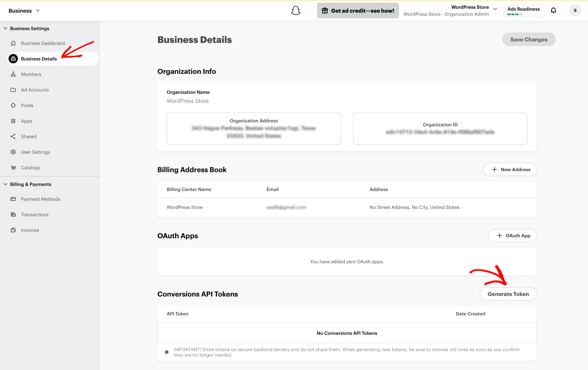
Task: Click the Members people icon
Action: pyautogui.click(x=13, y=74)
